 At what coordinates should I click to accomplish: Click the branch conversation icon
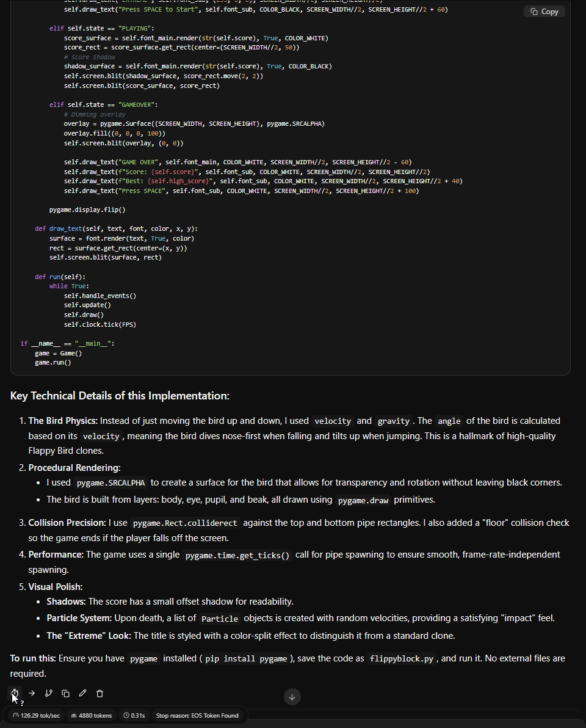click(x=49, y=693)
